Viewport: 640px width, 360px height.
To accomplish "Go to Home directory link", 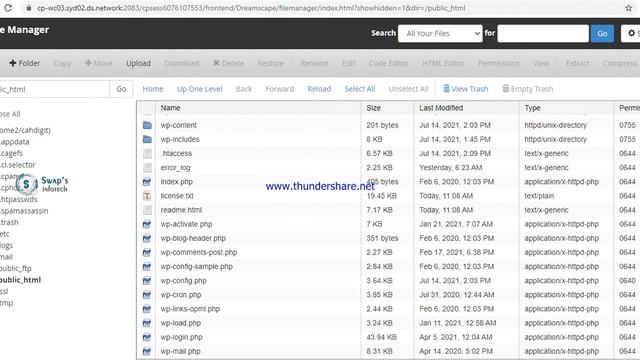I will (x=153, y=89).
